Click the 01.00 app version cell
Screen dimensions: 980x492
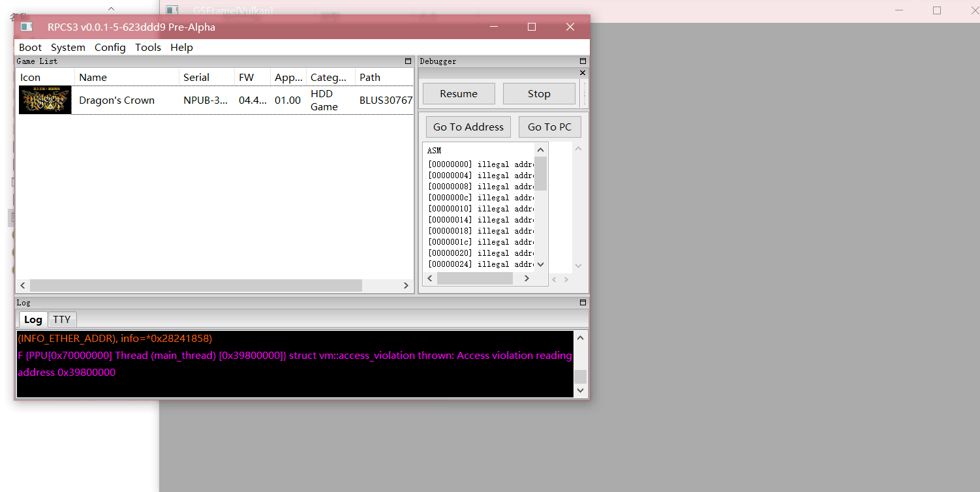click(x=288, y=100)
